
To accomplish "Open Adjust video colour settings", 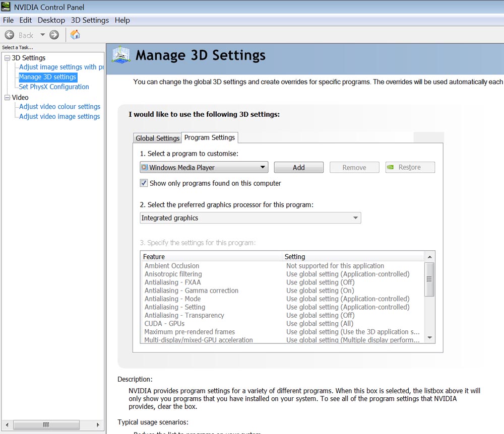I will coord(59,107).
